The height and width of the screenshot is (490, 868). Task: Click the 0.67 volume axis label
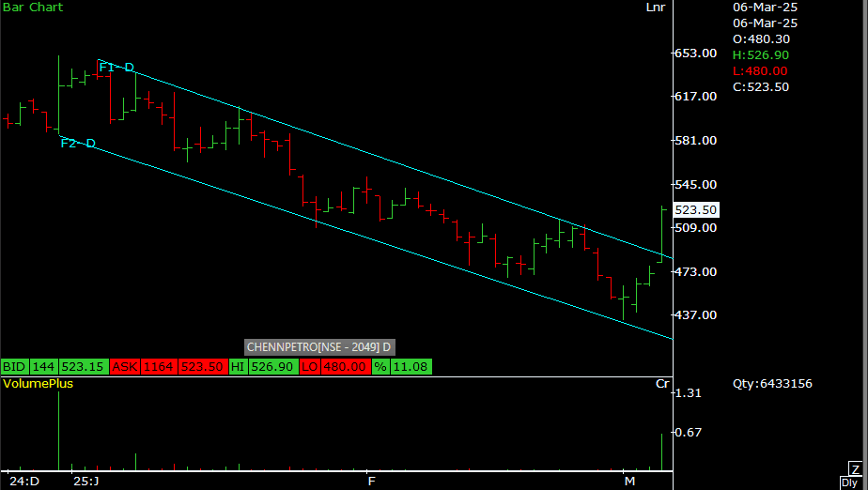[x=688, y=433]
